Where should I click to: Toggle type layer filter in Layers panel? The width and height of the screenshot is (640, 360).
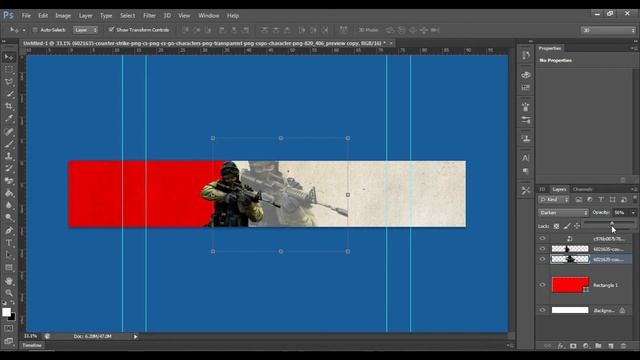point(601,200)
